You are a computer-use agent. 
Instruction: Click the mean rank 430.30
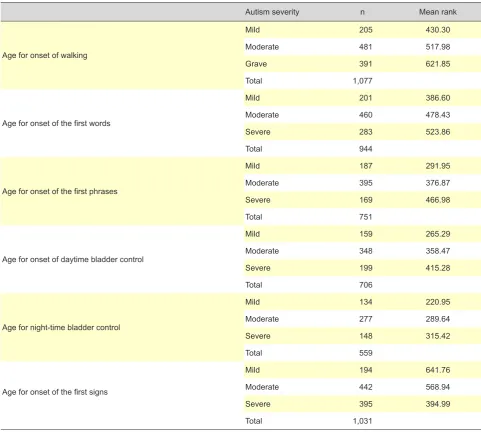pyautogui.click(x=438, y=30)
